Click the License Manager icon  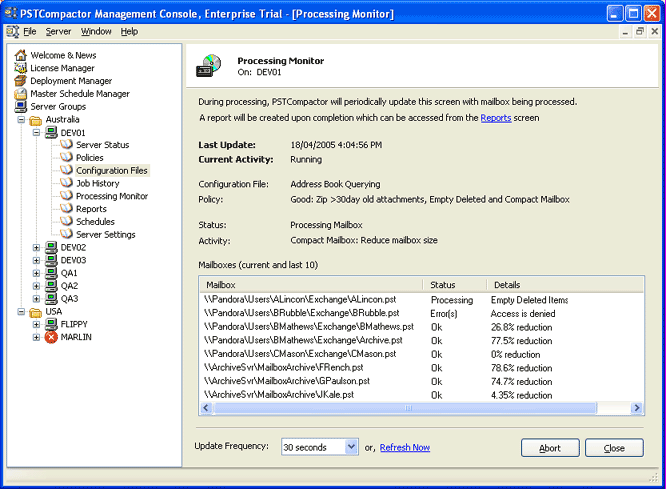click(x=20, y=68)
